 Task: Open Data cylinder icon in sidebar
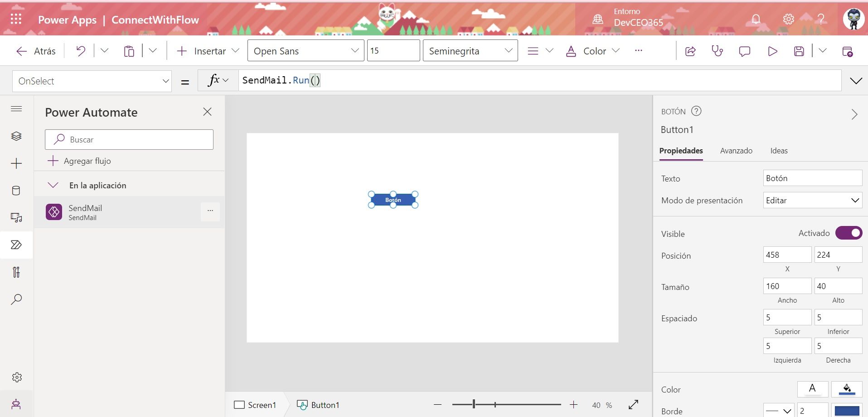(16, 191)
